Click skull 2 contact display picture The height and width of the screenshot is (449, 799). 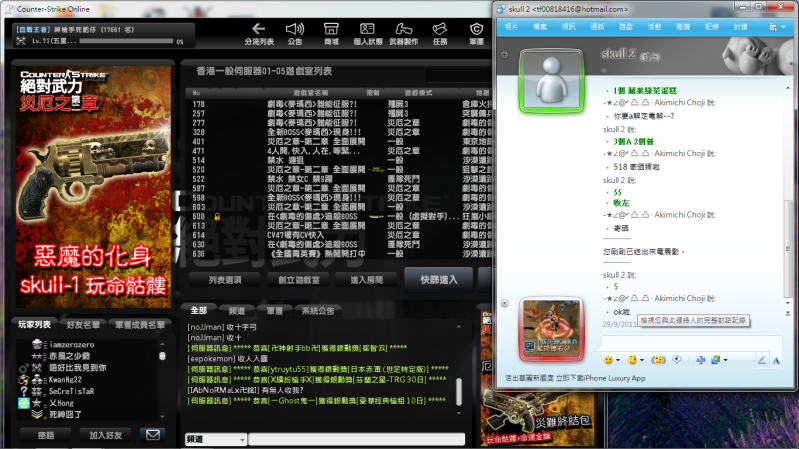coord(551,81)
